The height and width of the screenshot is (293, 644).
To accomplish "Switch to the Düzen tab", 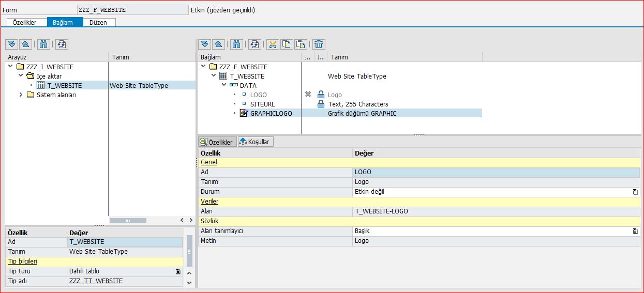I will point(98,22).
